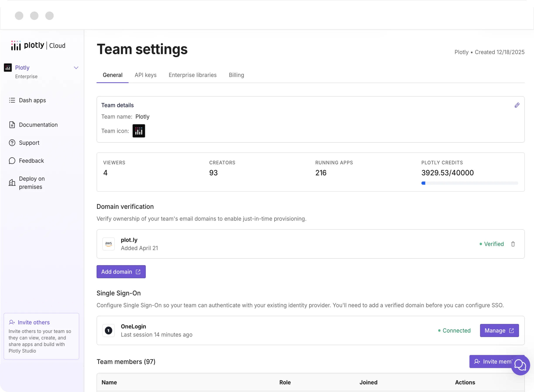The width and height of the screenshot is (534, 392).
Task: Switch to Enterprise libraries tab
Action: coord(193,75)
